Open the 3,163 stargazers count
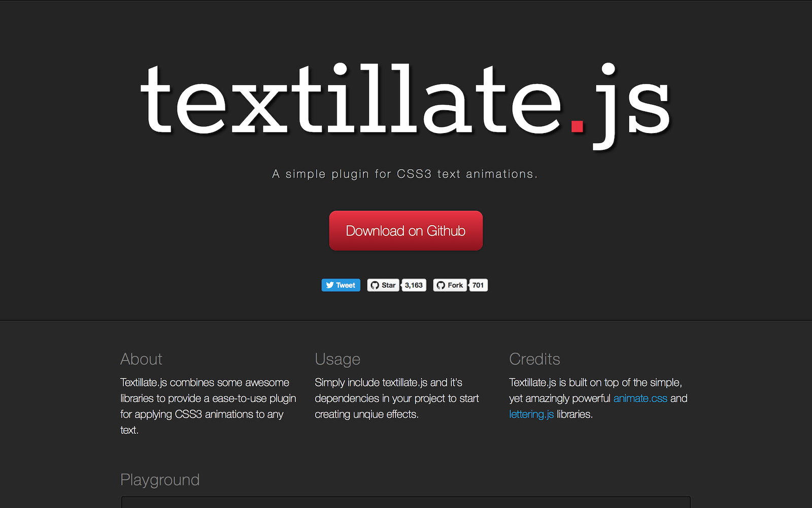This screenshot has height=508, width=812. [414, 285]
